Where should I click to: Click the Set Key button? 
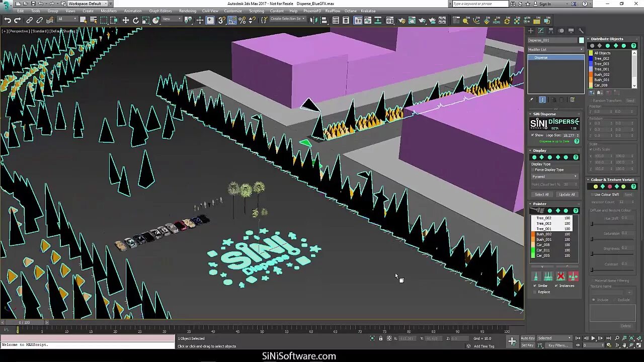[527, 345]
